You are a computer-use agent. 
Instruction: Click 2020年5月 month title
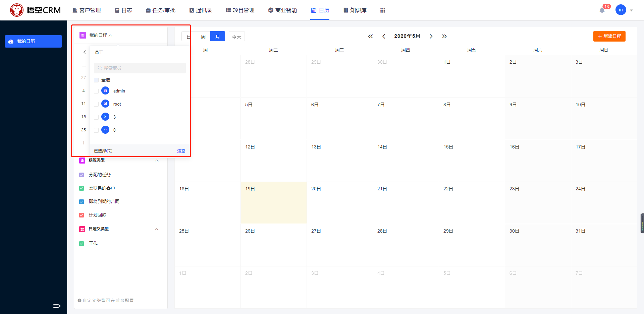click(x=407, y=36)
